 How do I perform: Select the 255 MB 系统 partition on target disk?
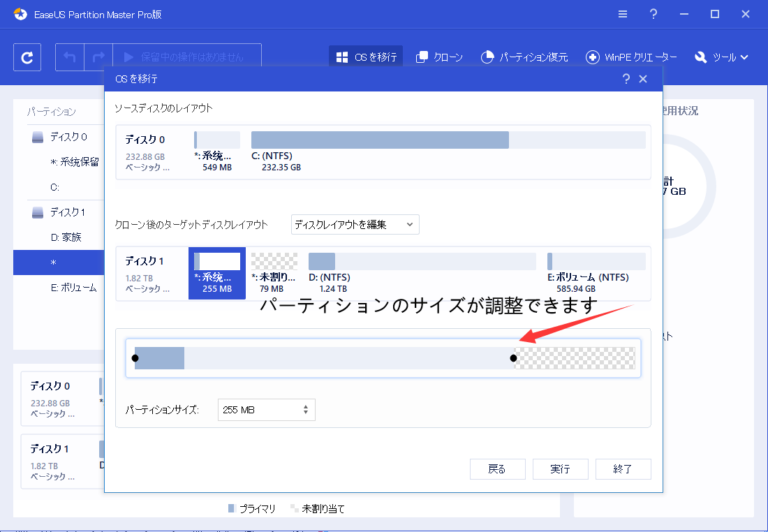point(217,274)
